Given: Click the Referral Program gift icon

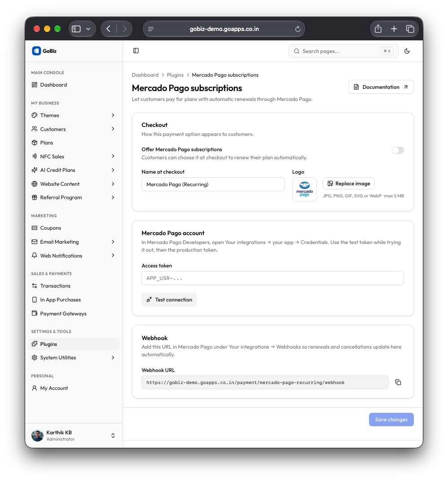Looking at the screenshot, I should [35, 197].
